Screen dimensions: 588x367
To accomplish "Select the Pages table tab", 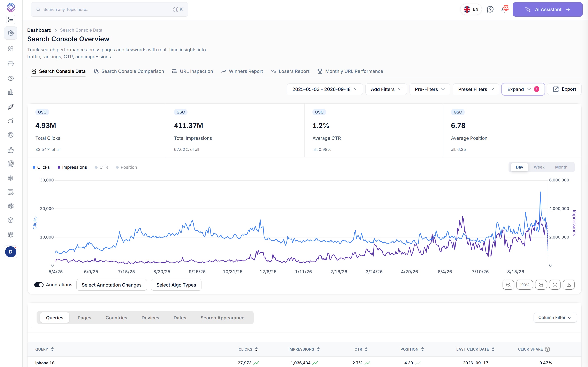I will click(84, 318).
